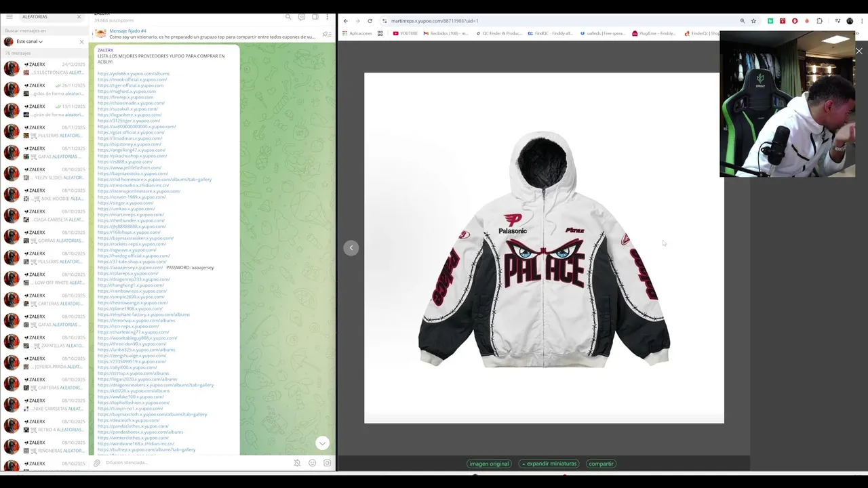Open the ZALERX result dated 13/11/2025
This screenshot has width=868, height=488.
44,110
